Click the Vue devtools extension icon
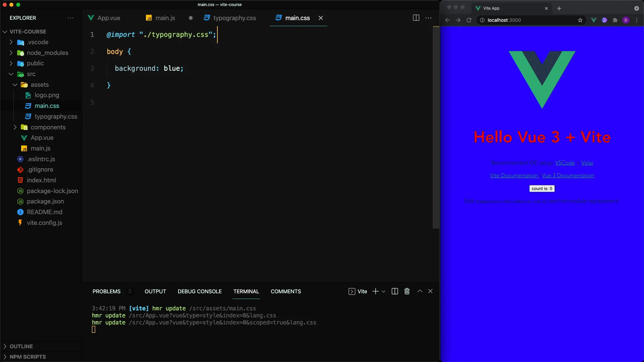The image size is (644, 362). [x=594, y=20]
